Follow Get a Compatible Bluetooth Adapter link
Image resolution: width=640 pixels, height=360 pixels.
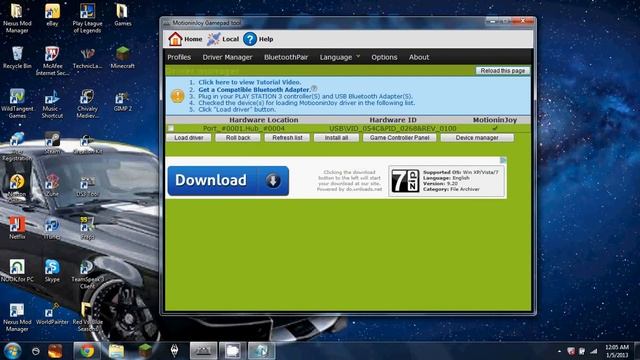coord(254,89)
